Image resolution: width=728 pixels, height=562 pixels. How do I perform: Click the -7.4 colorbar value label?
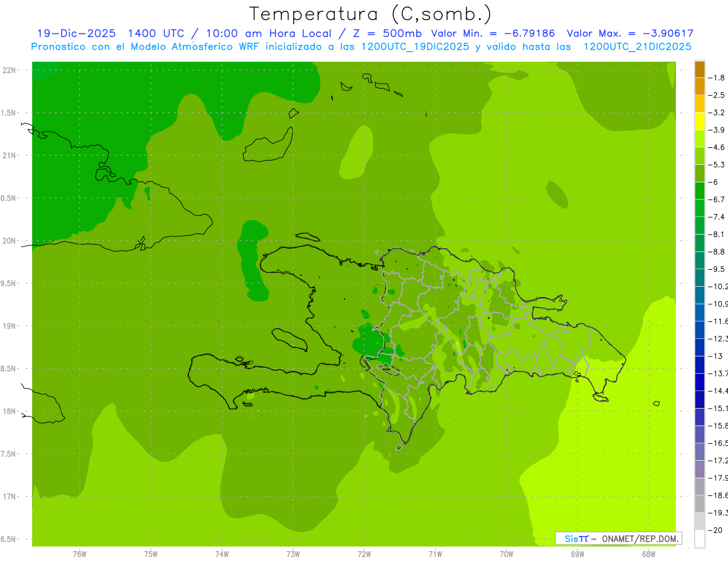click(x=717, y=217)
